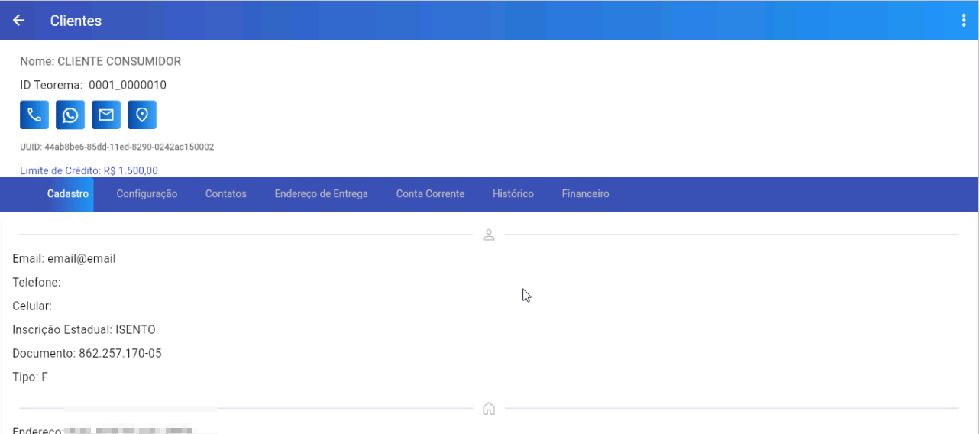
Task: Go back using the arrow icon
Action: [18, 21]
